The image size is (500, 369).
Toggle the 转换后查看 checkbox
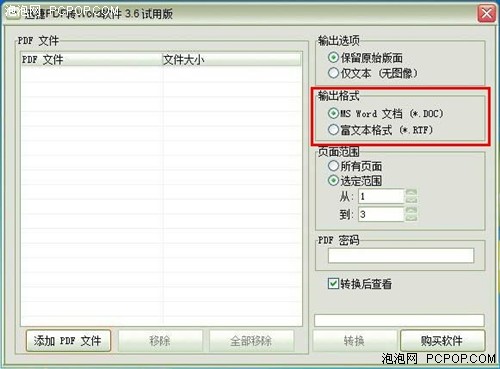[333, 284]
